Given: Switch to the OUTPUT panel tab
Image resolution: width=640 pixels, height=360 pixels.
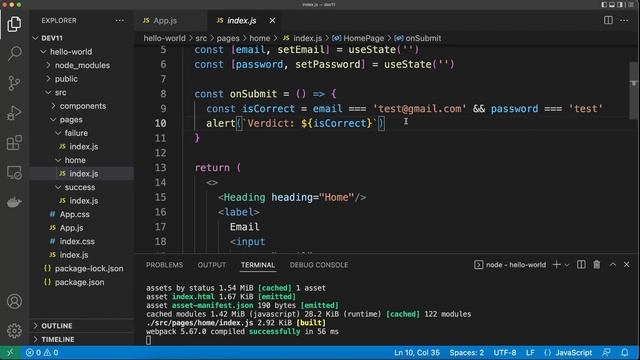Looking at the screenshot, I should click(x=212, y=265).
